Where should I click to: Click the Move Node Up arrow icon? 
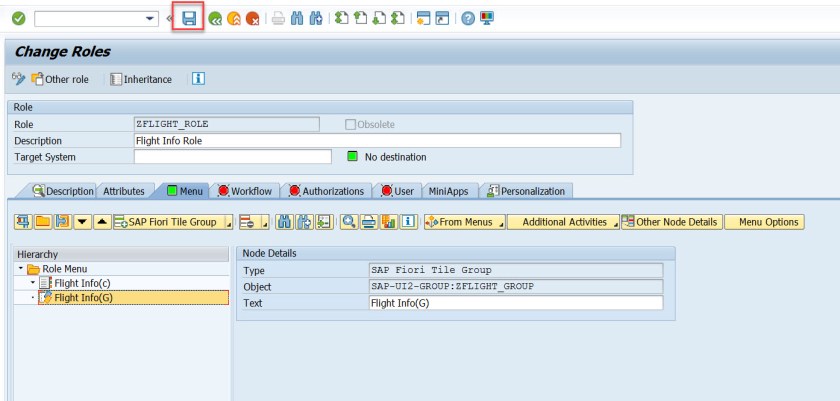pyautogui.click(x=102, y=222)
